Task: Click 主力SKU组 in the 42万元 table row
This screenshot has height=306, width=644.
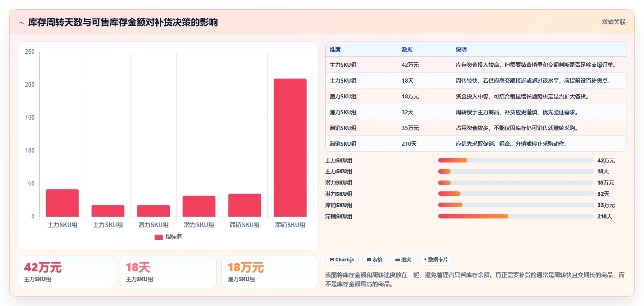Action: [343, 65]
